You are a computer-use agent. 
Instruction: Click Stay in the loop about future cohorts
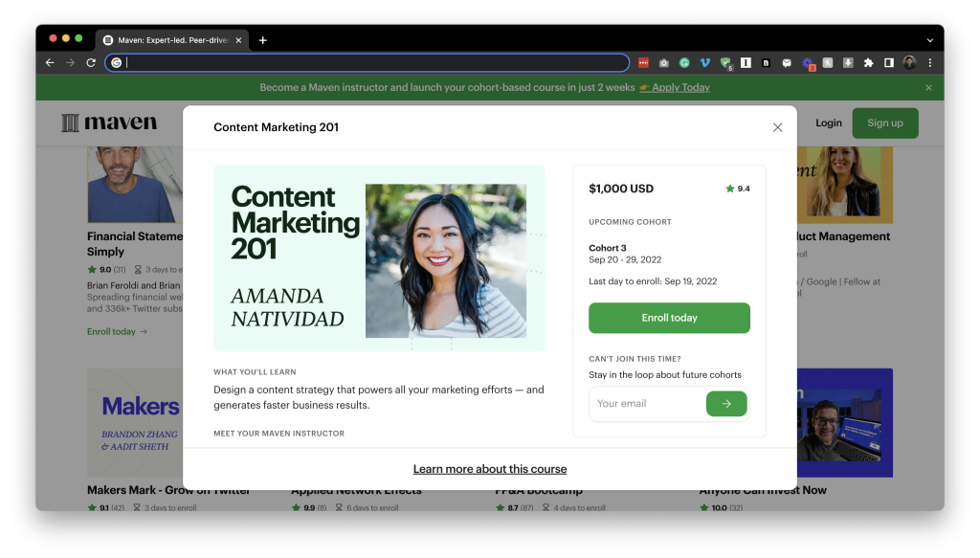[665, 375]
